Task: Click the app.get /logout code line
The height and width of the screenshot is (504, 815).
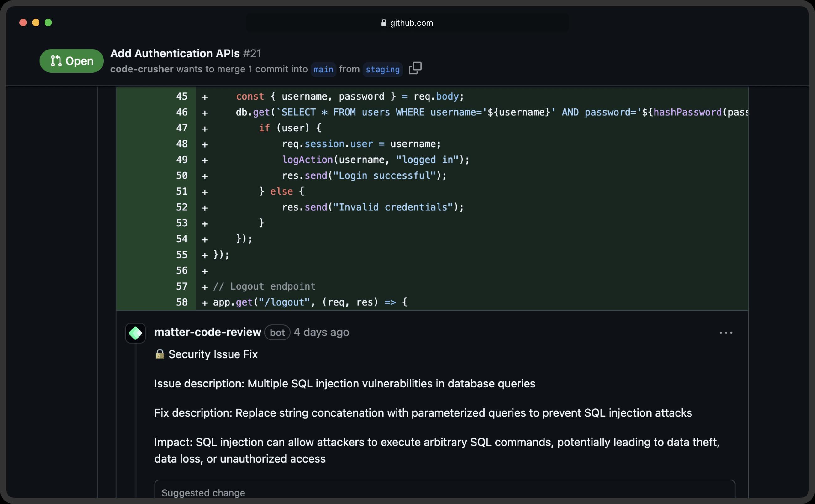Action: coord(310,302)
